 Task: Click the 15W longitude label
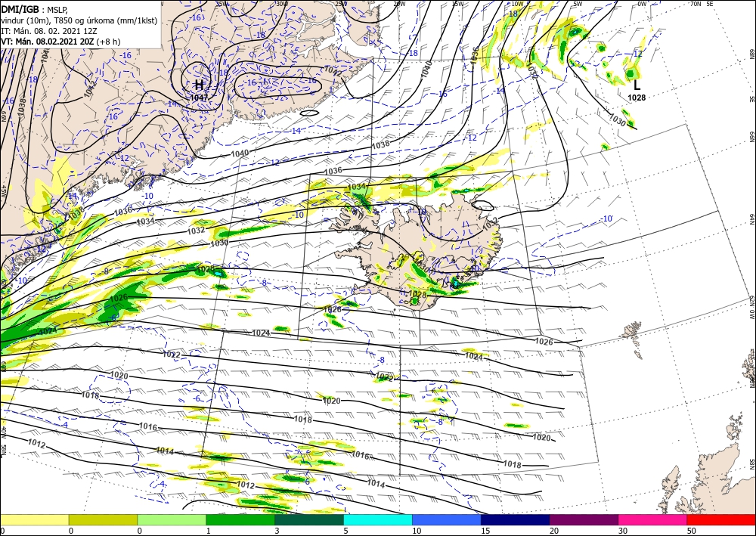[457, 4]
